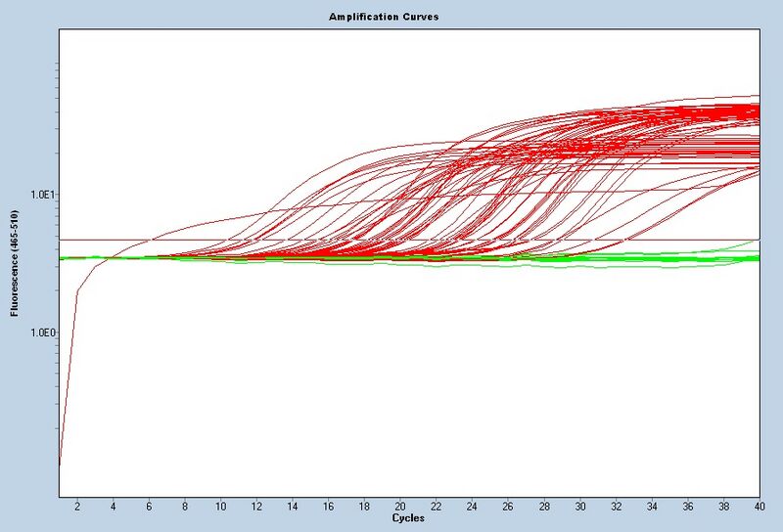Select the cycle 10 x-axis label
The width and height of the screenshot is (783, 532).
tap(220, 508)
